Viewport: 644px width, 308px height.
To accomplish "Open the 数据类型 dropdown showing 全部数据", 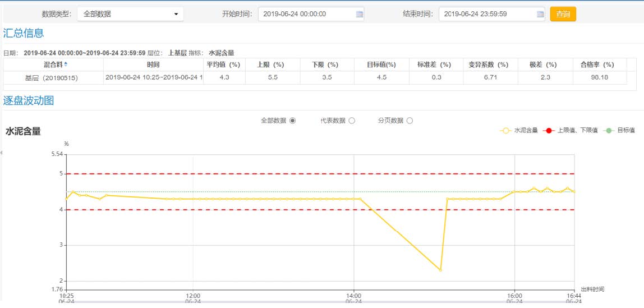I will tap(130, 14).
